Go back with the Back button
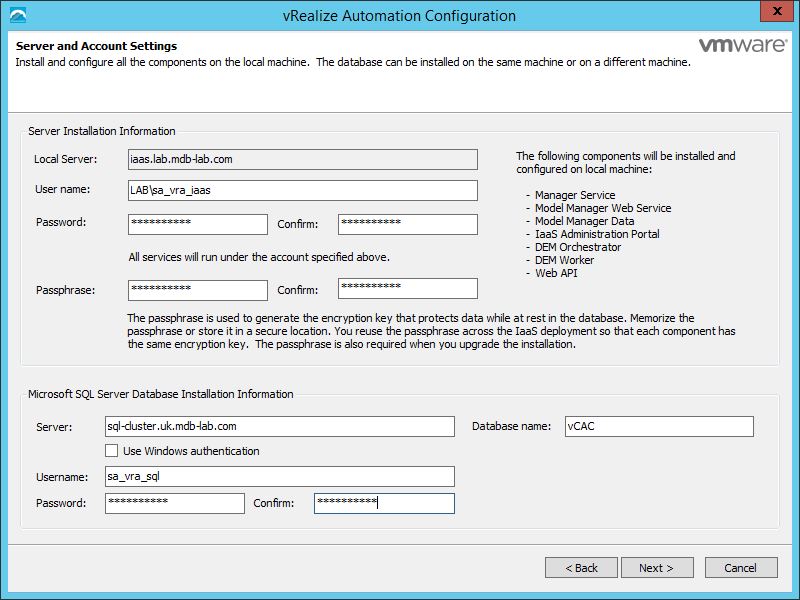The height and width of the screenshot is (600, 800). tap(581, 567)
